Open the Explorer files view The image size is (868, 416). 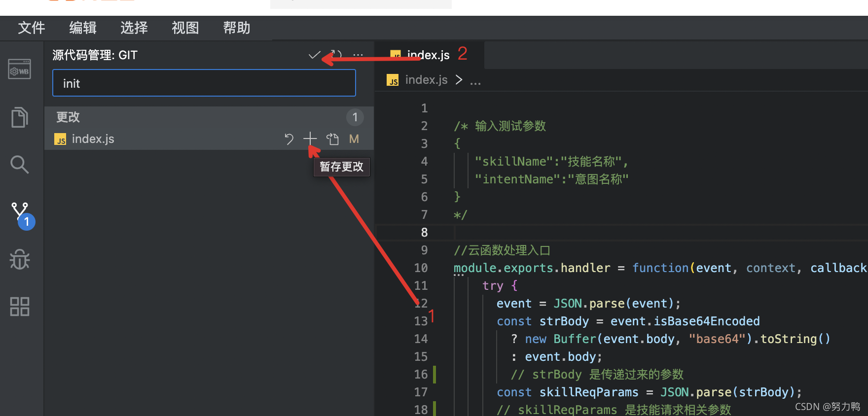(x=20, y=117)
